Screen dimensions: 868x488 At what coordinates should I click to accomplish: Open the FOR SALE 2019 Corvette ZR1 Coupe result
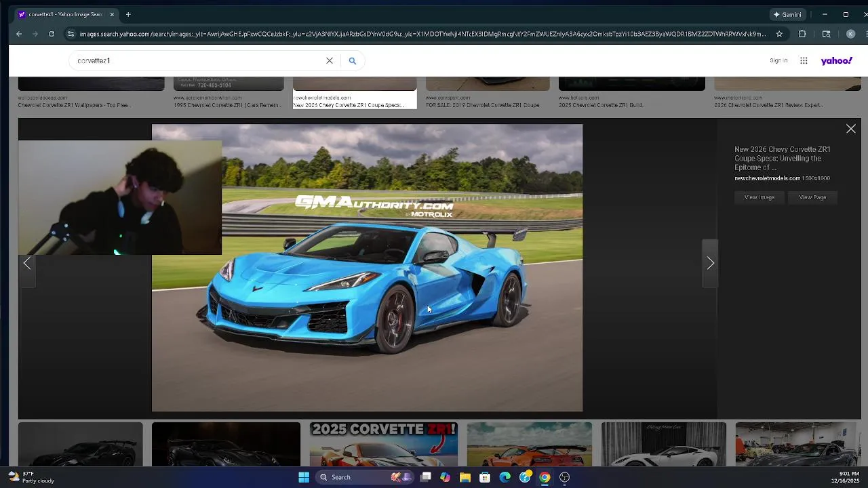coord(488,93)
